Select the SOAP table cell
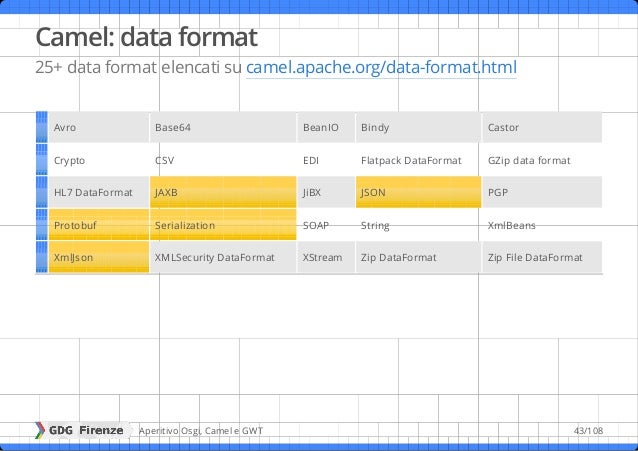638x451 pixels. point(326,225)
